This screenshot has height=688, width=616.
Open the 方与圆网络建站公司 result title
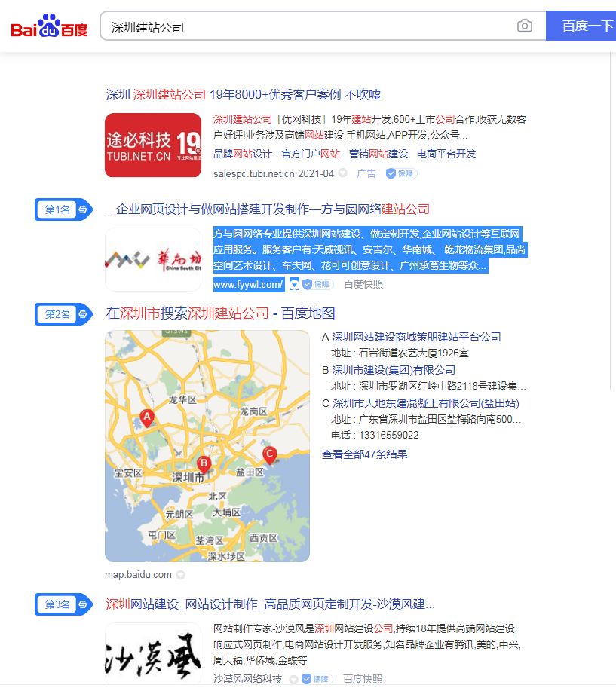pos(268,209)
